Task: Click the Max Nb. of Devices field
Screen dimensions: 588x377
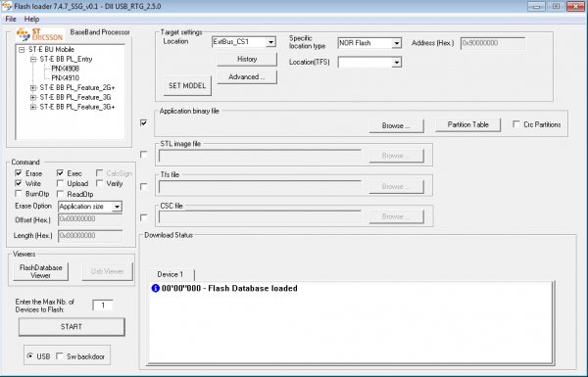Action: (102, 306)
